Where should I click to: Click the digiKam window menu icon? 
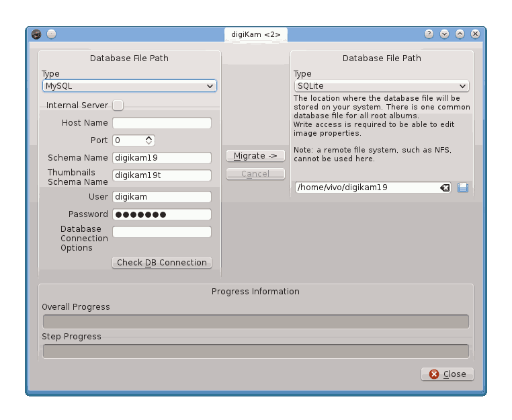tap(37, 34)
